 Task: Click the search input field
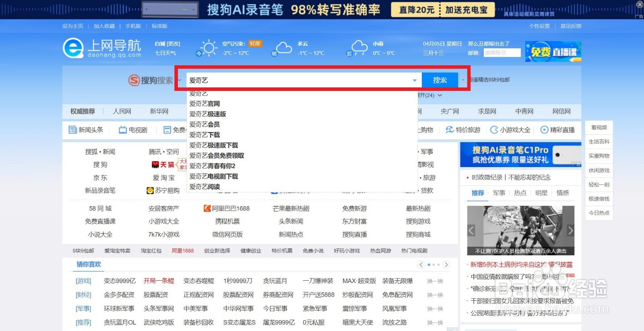304,80
